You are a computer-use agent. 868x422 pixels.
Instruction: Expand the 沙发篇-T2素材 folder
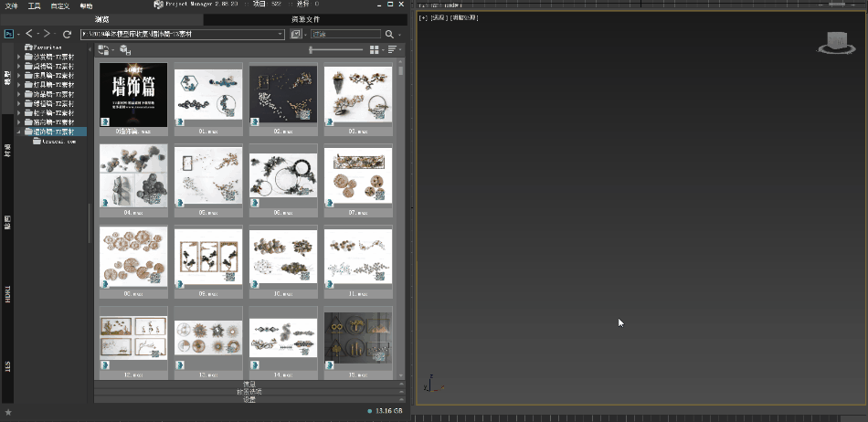pos(19,57)
